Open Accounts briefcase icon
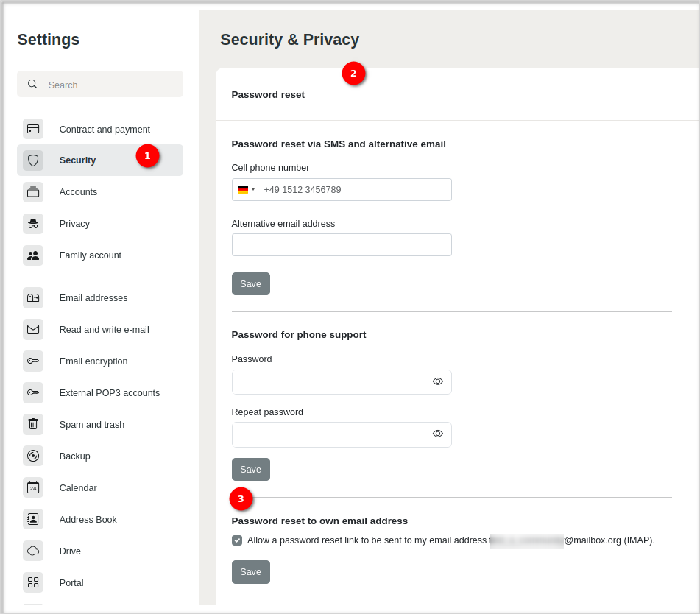The width and height of the screenshot is (700, 614). 33,192
